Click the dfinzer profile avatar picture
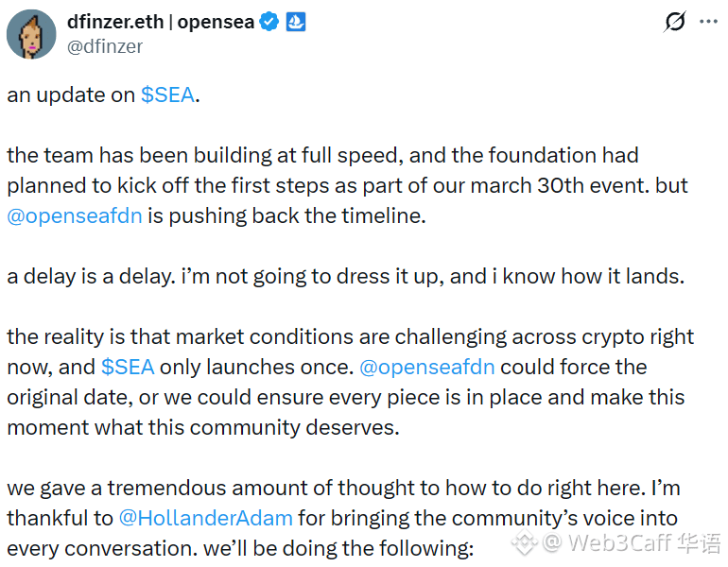The width and height of the screenshot is (728, 567). (30, 35)
